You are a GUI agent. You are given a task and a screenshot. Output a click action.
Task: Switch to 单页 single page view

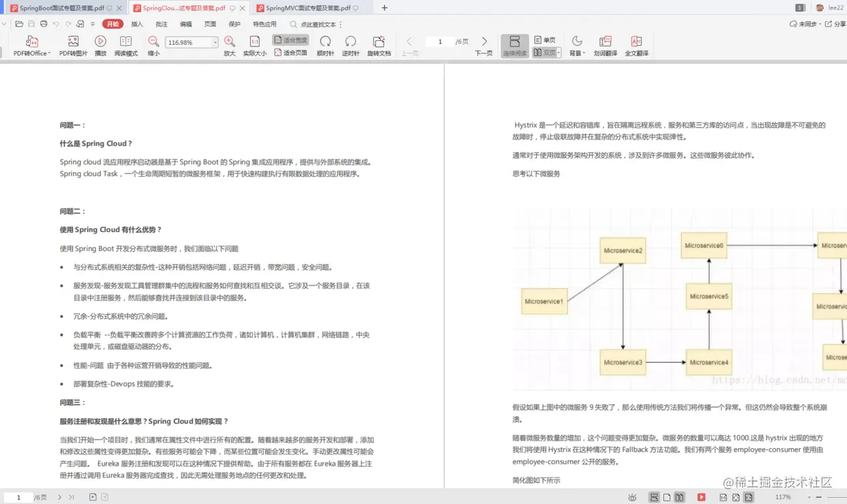[x=545, y=40]
